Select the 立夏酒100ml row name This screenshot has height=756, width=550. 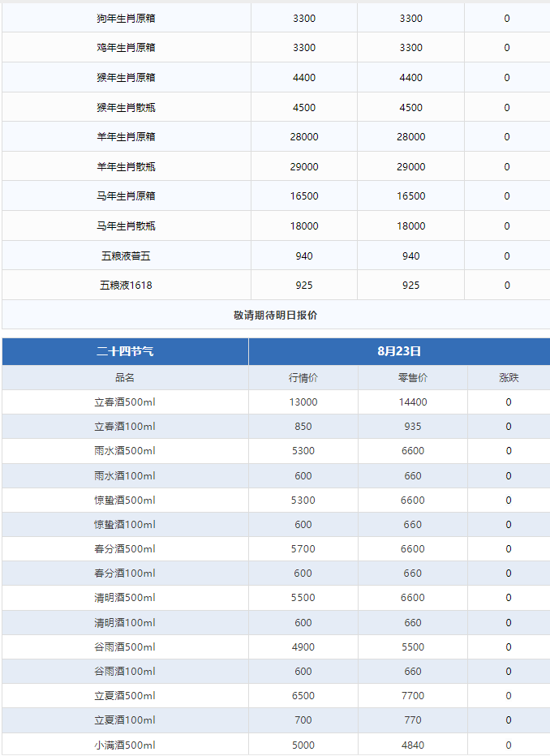pyautogui.click(x=125, y=720)
